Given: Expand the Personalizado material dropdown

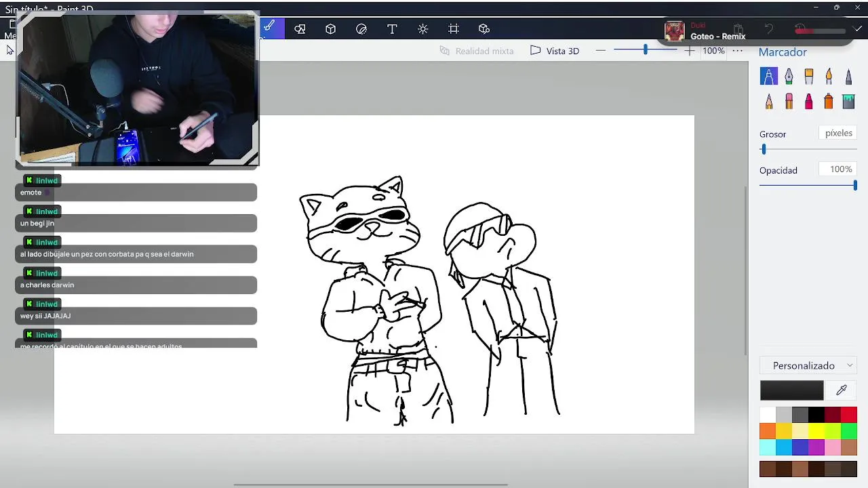Looking at the screenshot, I should (808, 365).
